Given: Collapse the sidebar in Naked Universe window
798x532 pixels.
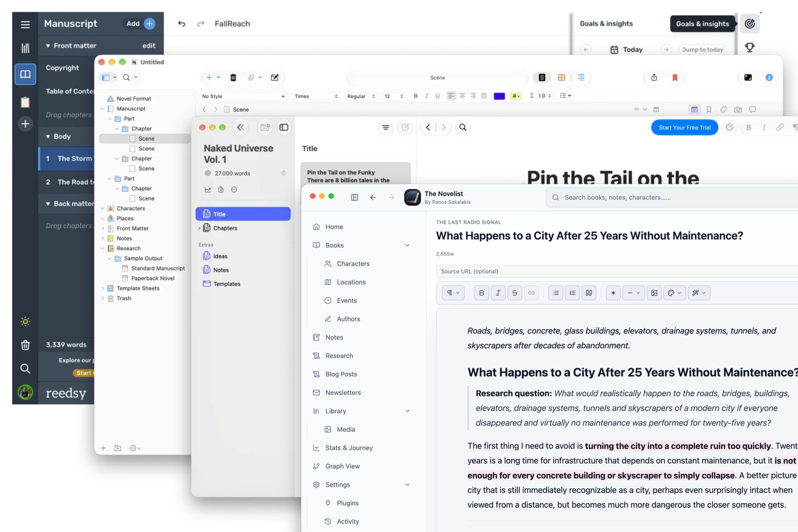Looking at the screenshot, I should coord(240,127).
